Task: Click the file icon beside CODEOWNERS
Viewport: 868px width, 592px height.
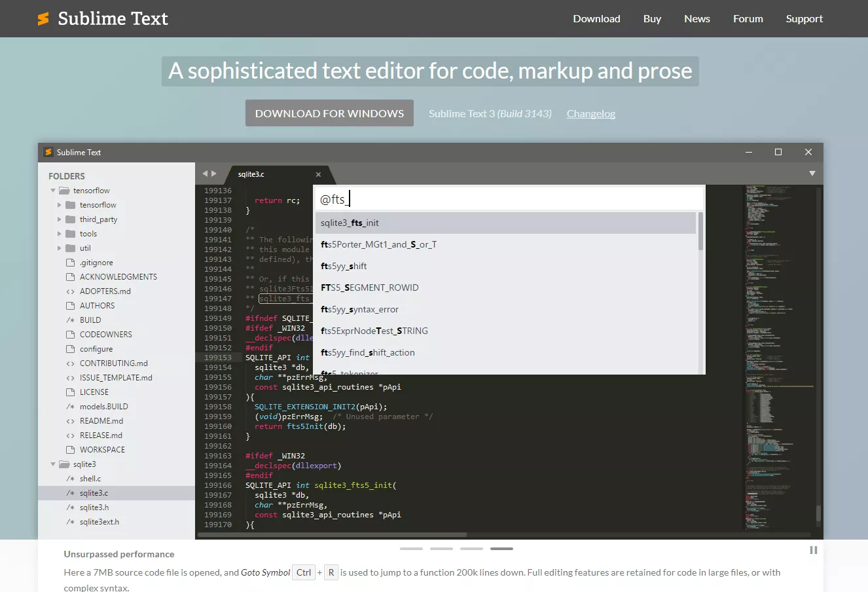Action: tap(71, 335)
